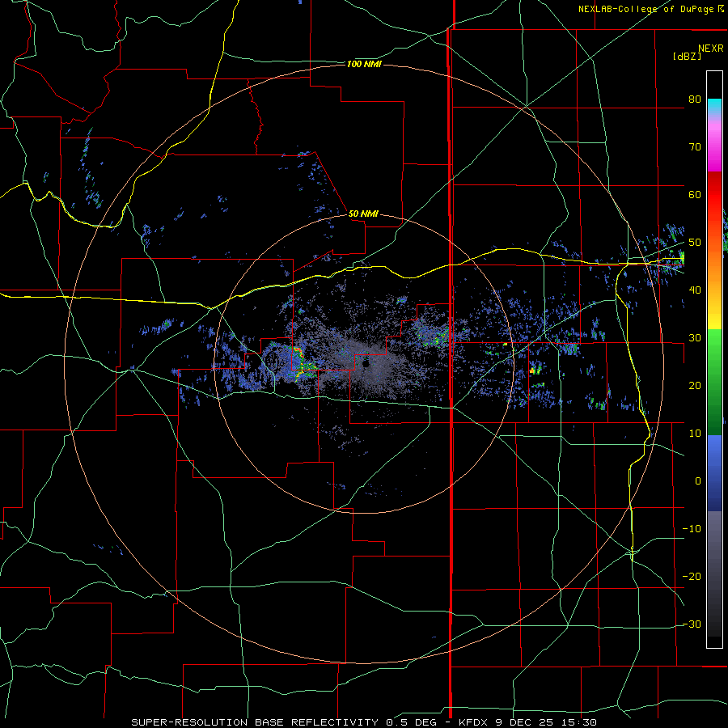Click the [dBZ] units label
Screen dimensions: 728x728
tap(687, 56)
